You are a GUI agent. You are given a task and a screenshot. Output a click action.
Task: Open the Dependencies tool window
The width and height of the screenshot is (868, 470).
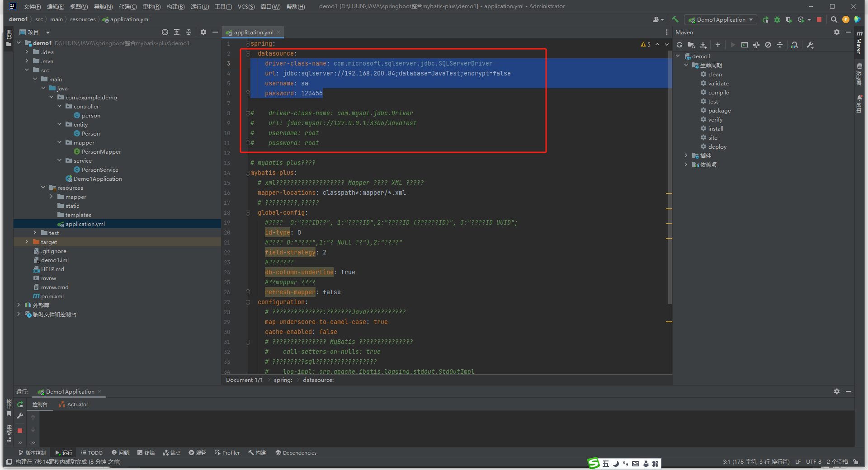coord(296,452)
